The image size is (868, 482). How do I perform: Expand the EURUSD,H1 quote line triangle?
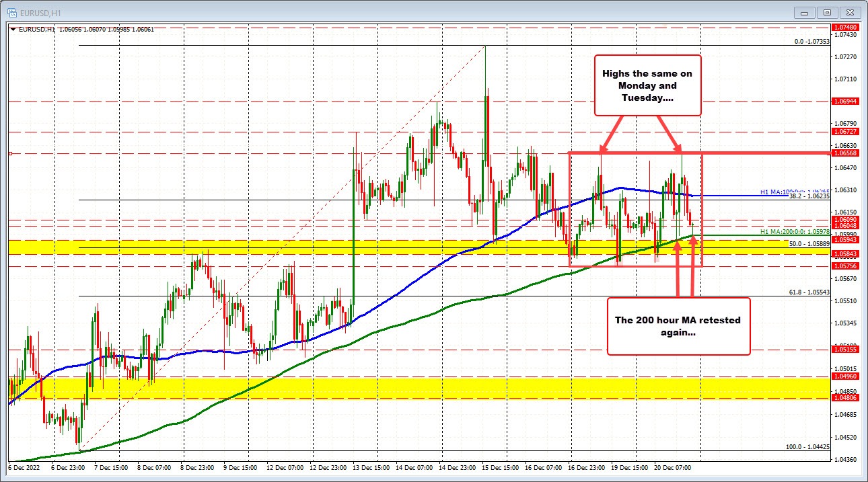coord(11,30)
